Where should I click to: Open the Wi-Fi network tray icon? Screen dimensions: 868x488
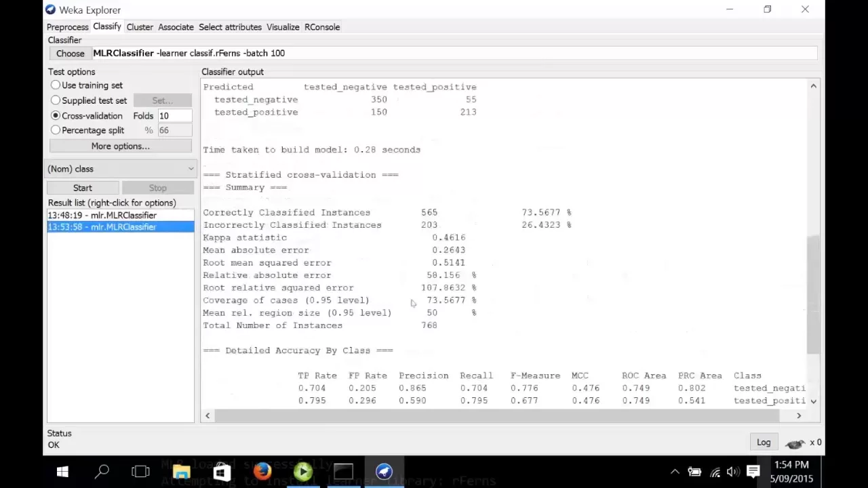click(x=715, y=472)
